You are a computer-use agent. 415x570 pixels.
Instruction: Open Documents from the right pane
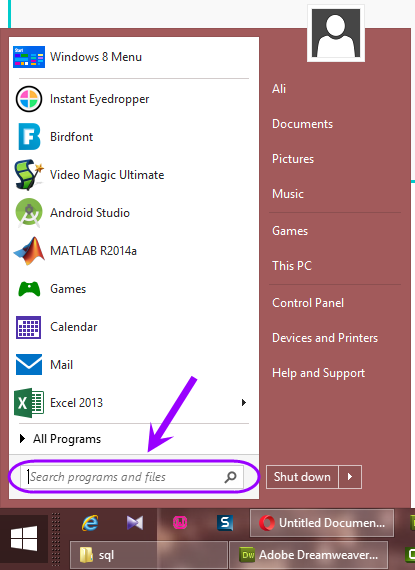pos(302,124)
